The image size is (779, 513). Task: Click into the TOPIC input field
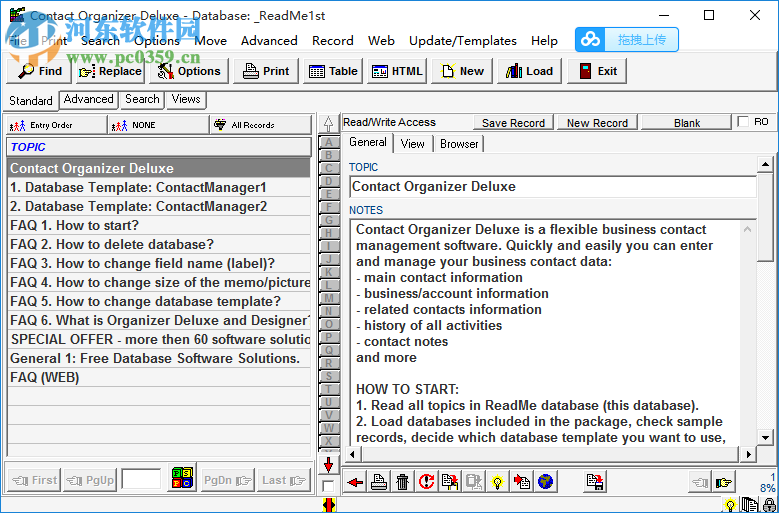click(x=552, y=187)
